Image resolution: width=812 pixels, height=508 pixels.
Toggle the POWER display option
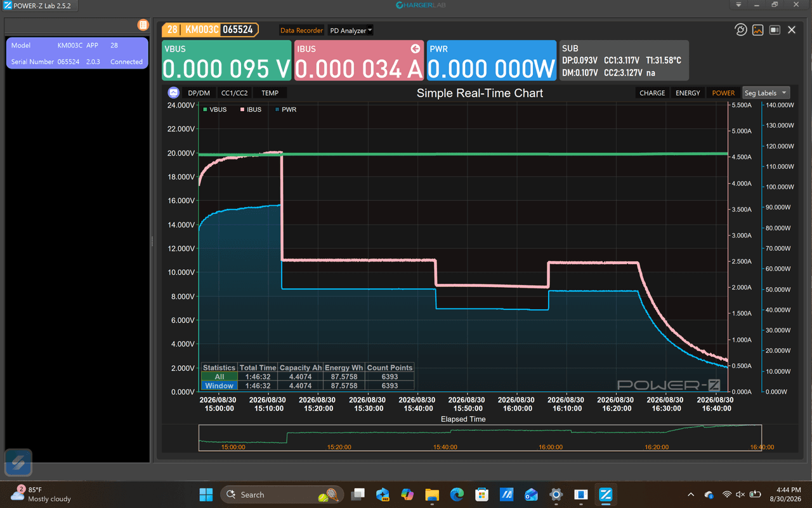(x=723, y=93)
